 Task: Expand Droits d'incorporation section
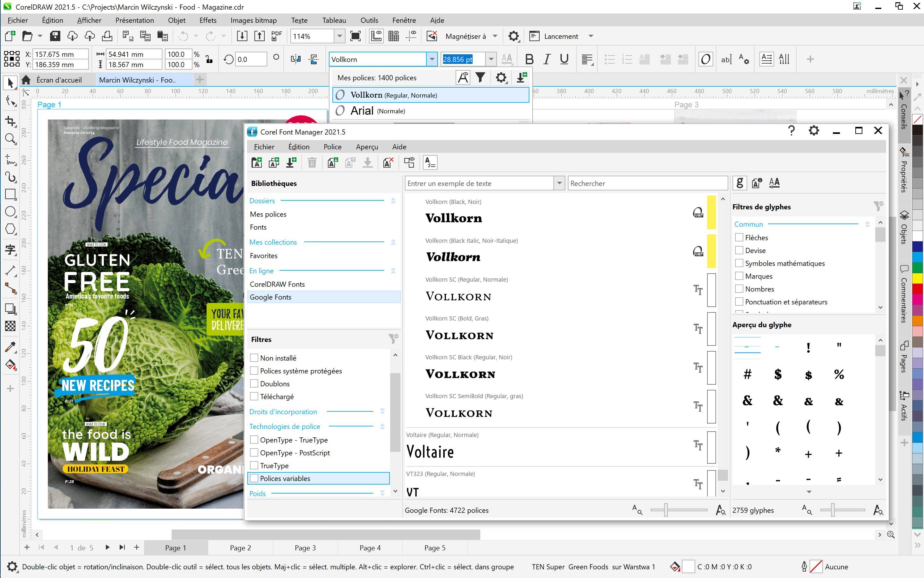382,412
